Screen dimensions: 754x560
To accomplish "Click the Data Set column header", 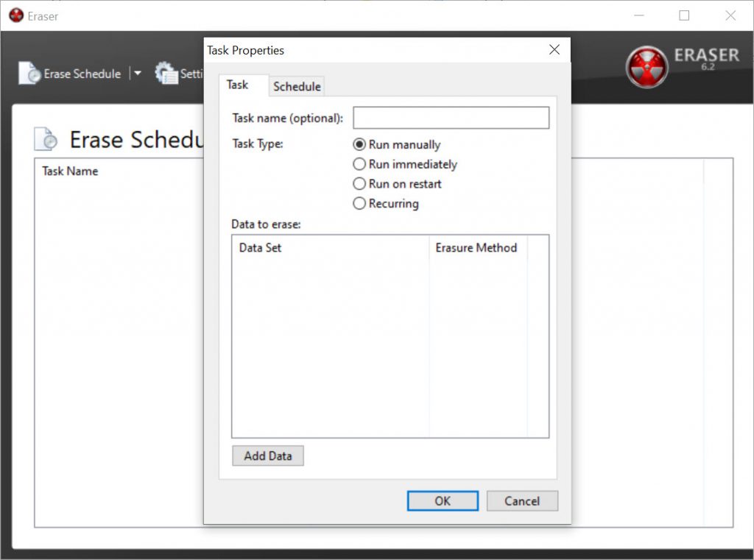I will pyautogui.click(x=331, y=247).
